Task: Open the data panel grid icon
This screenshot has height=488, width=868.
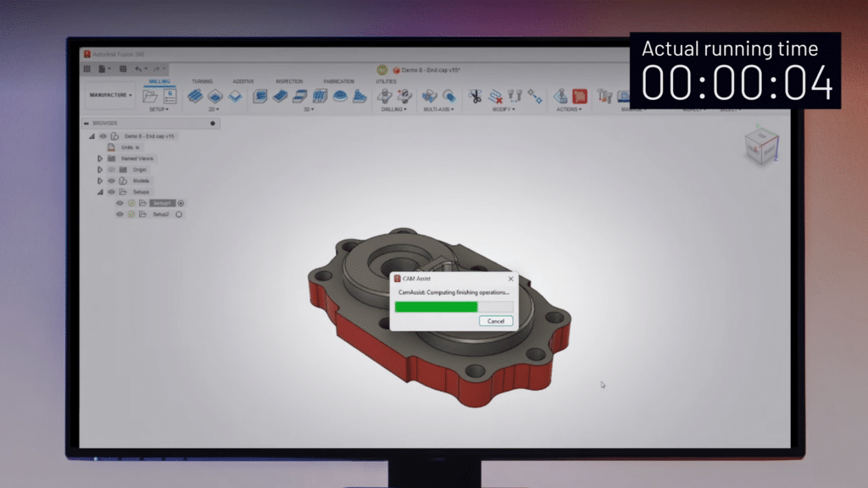Action: [x=87, y=69]
